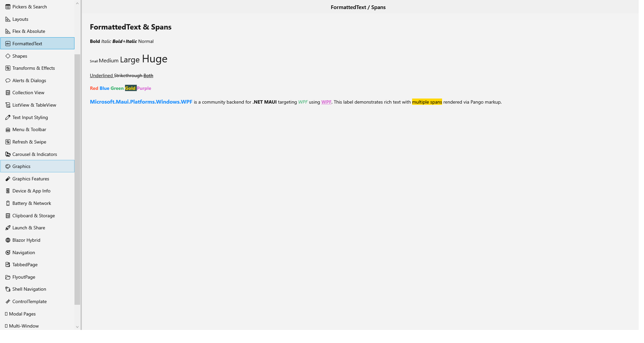Click the 'FormattedText & Spans' heading
This screenshot has height=343, width=644.
130,27
